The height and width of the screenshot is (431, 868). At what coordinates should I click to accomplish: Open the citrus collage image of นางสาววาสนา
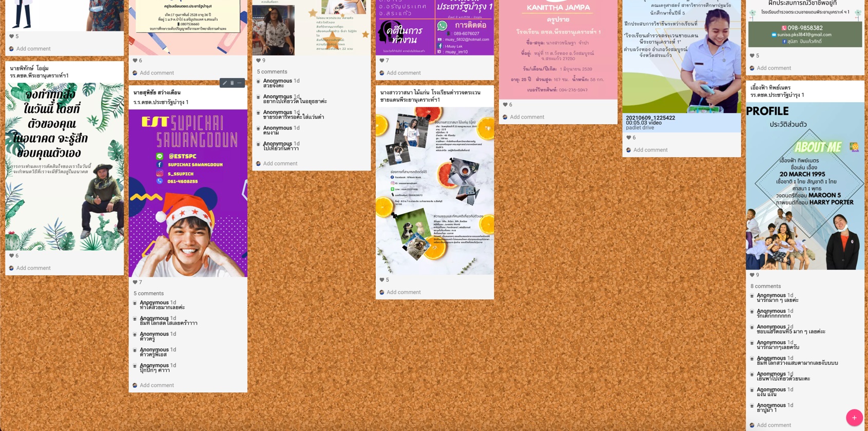[435, 191]
